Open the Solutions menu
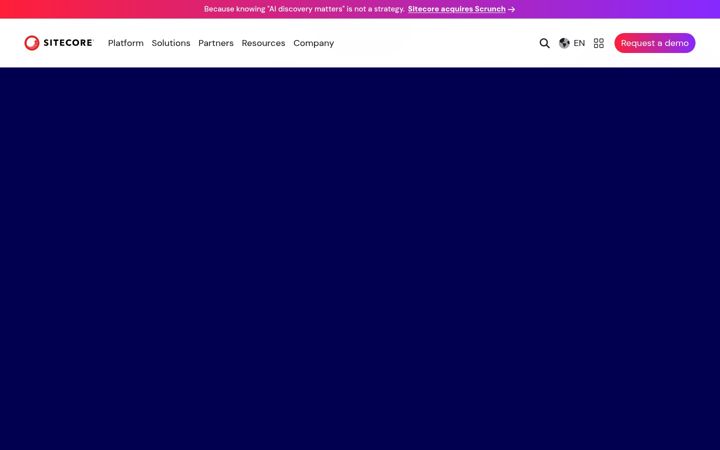 [x=171, y=43]
